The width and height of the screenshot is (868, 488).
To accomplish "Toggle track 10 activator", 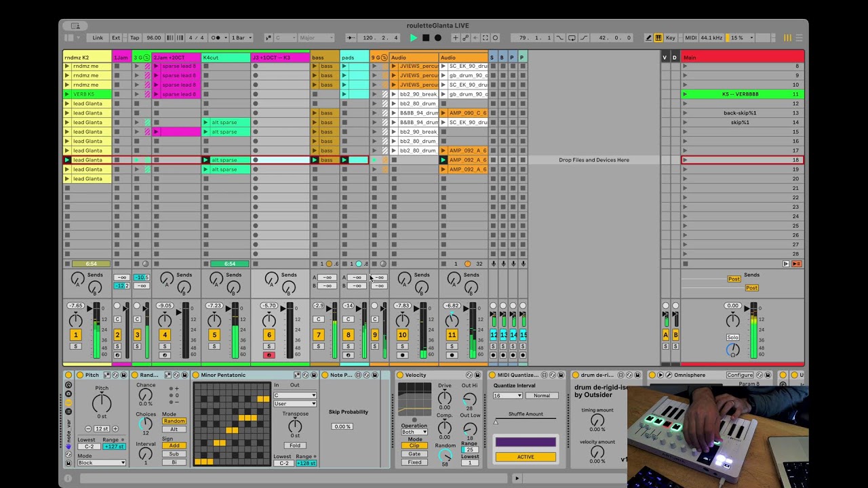I will click(402, 335).
